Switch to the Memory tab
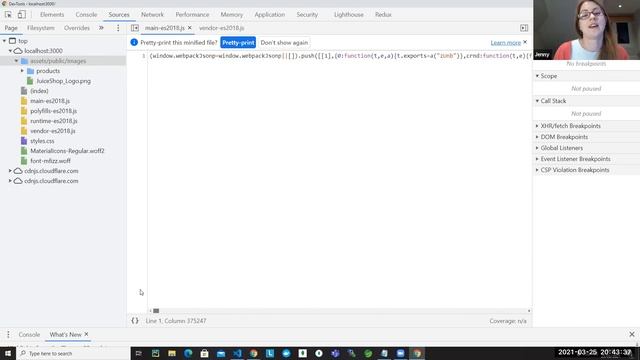The width and height of the screenshot is (640, 360). tap(231, 14)
